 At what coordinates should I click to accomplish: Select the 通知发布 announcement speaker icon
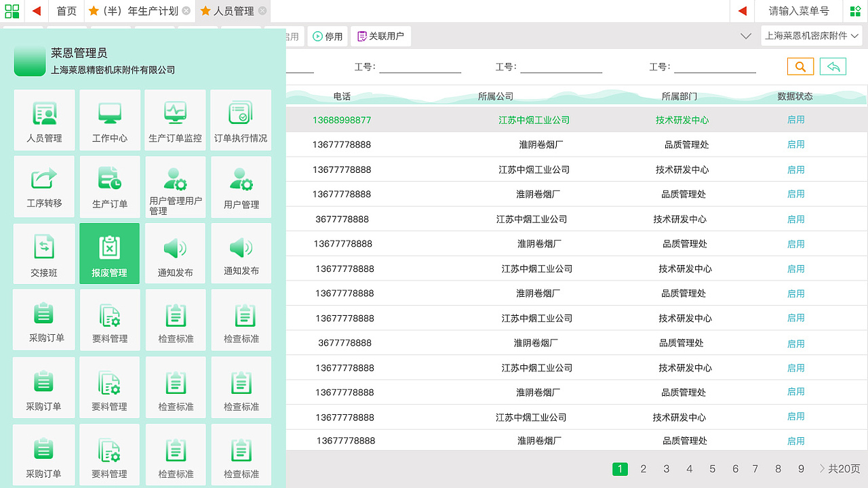175,253
